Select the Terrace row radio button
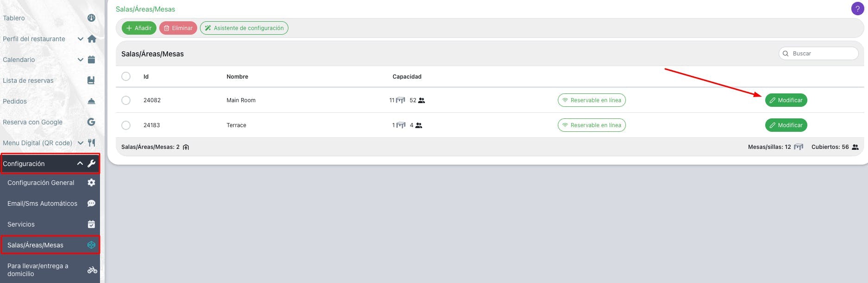 (x=126, y=125)
